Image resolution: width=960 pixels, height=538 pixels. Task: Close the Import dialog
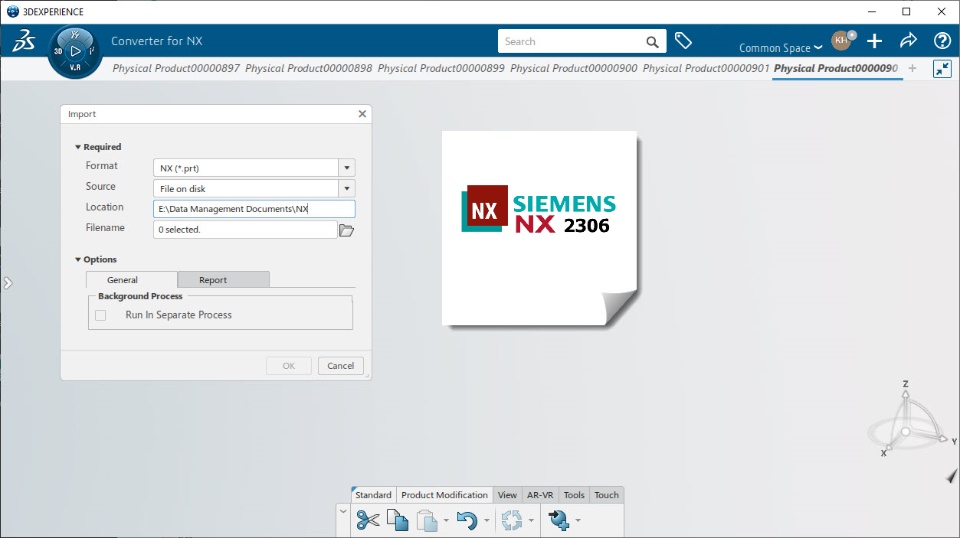coord(362,114)
